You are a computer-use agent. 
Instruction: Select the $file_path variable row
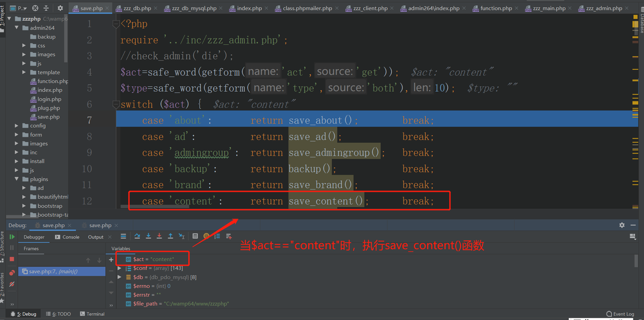coord(177,303)
